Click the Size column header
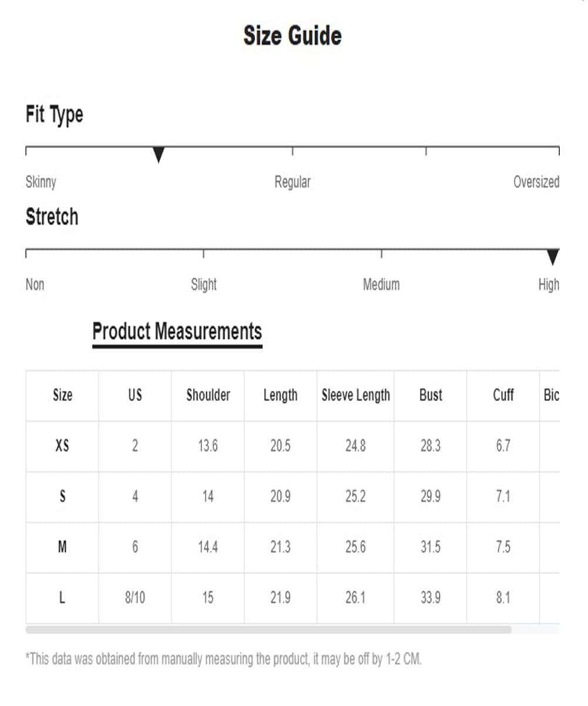This screenshot has width=588, height=706. (62, 395)
